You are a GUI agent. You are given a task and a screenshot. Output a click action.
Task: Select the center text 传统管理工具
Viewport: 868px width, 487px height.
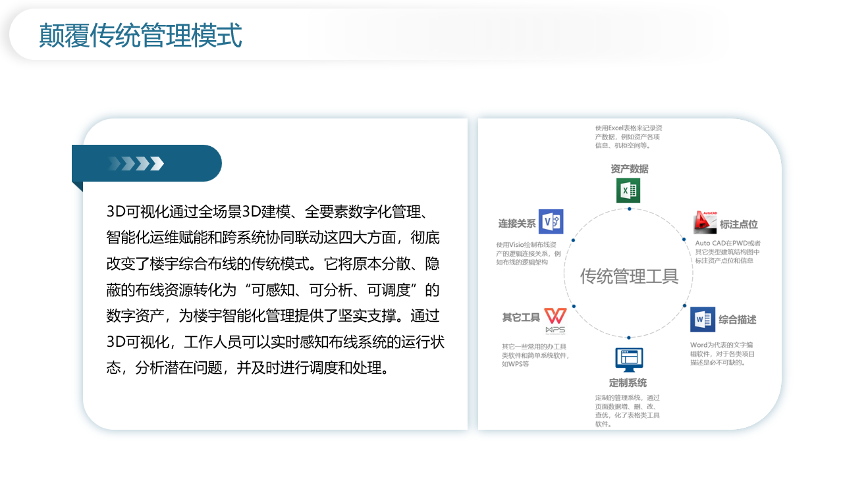coord(629,276)
